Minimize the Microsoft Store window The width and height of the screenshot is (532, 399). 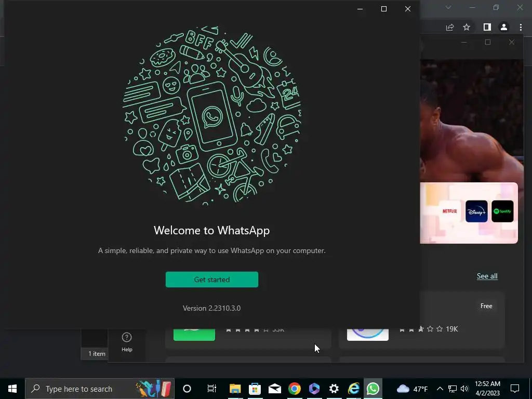coord(464,42)
